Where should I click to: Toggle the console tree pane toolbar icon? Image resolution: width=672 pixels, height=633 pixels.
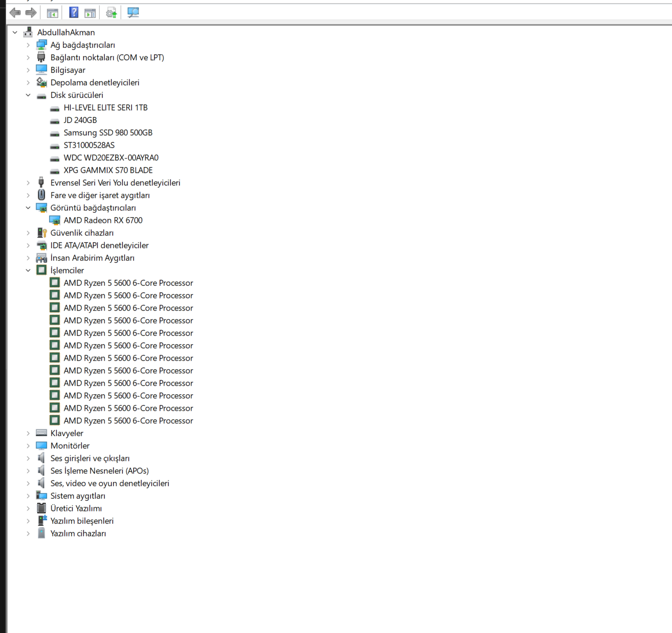coord(52,13)
